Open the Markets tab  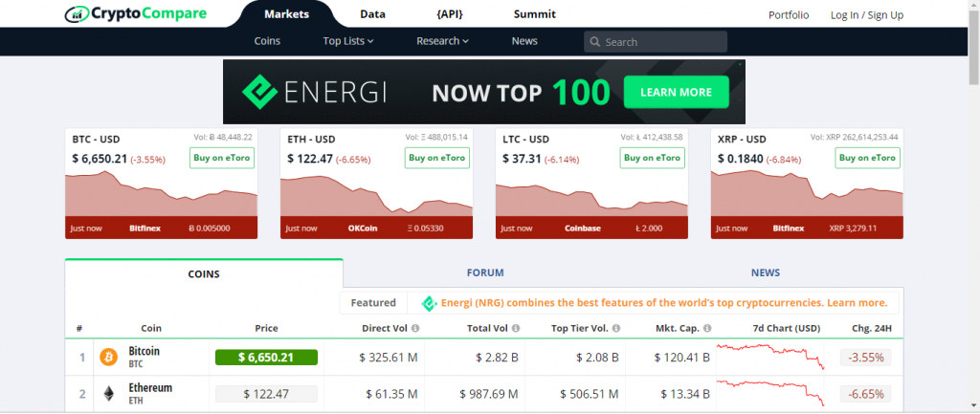(285, 14)
